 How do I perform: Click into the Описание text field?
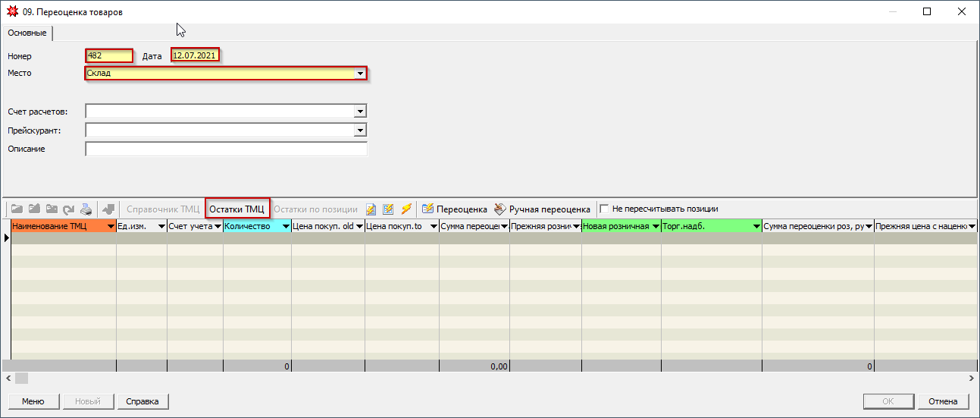226,149
